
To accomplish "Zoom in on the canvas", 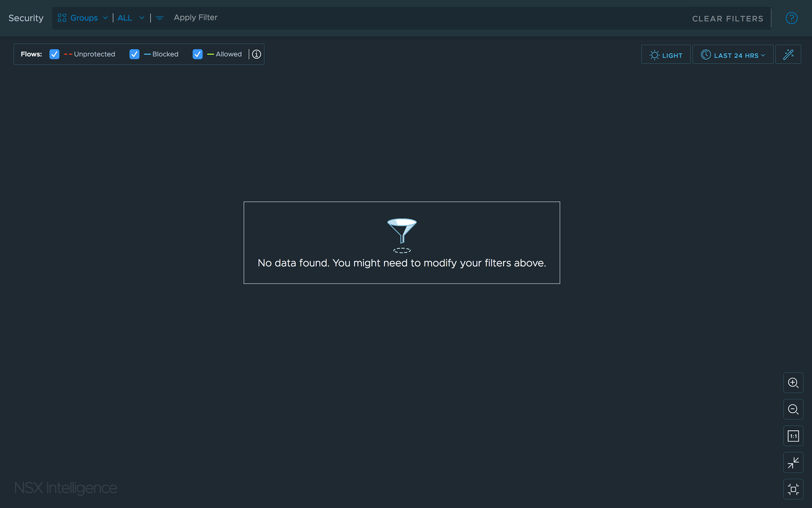I will click(793, 383).
